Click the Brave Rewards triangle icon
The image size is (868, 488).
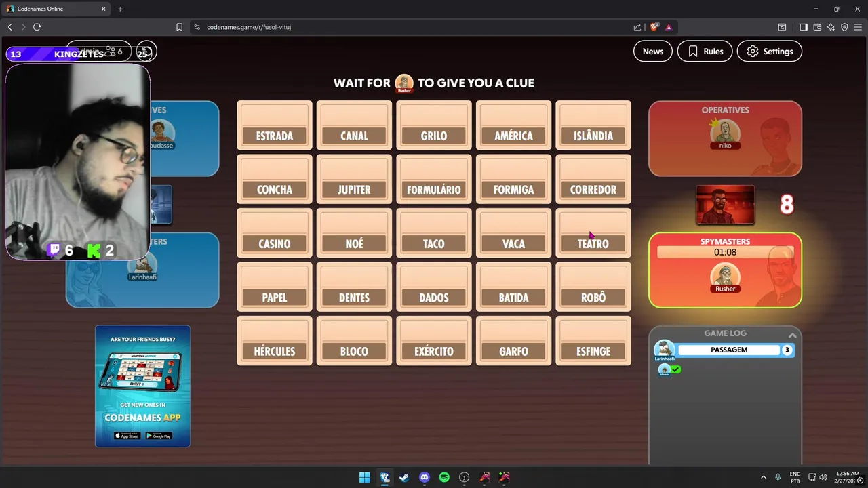pyautogui.click(x=669, y=27)
